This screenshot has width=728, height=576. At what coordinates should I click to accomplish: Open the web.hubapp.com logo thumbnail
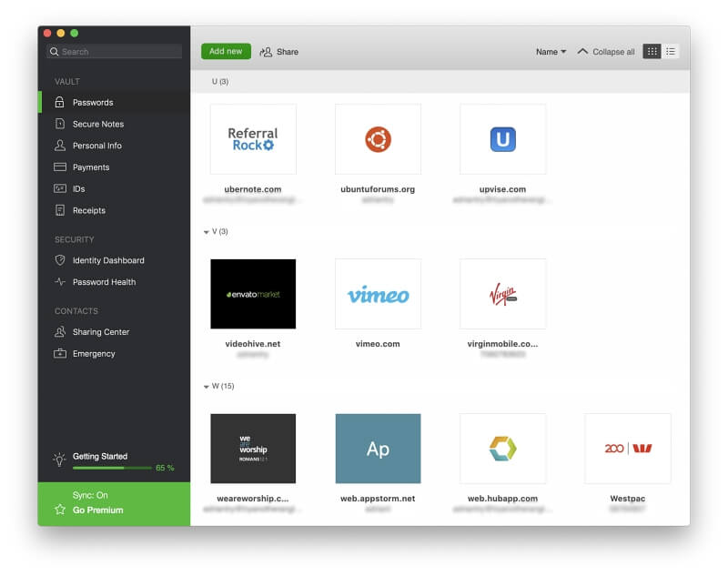503,449
